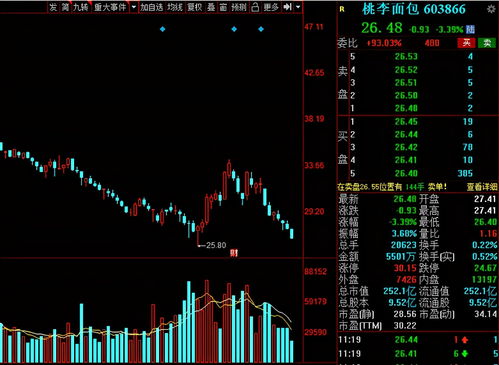This screenshot has height=365, width=499.
Task: Click the green 卖 sell button
Action: (487, 43)
